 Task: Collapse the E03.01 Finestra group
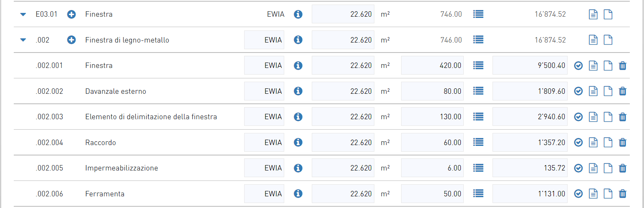coord(23,15)
